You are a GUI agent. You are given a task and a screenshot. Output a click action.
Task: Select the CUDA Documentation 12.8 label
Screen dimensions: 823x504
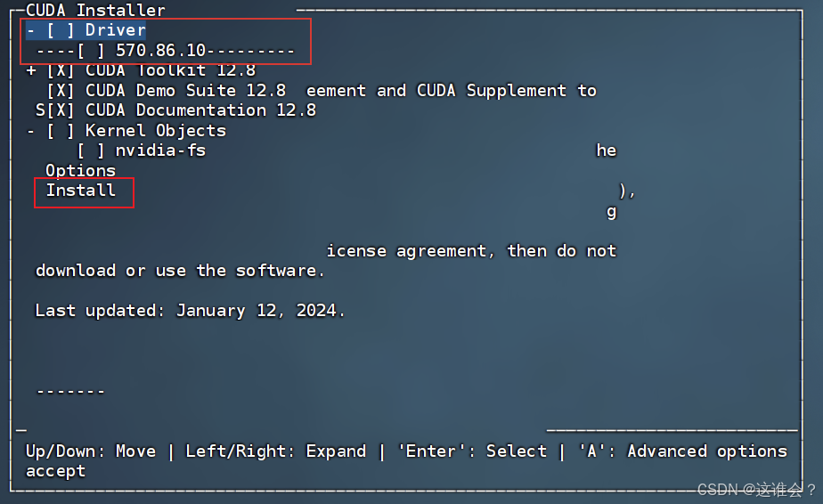coord(200,110)
